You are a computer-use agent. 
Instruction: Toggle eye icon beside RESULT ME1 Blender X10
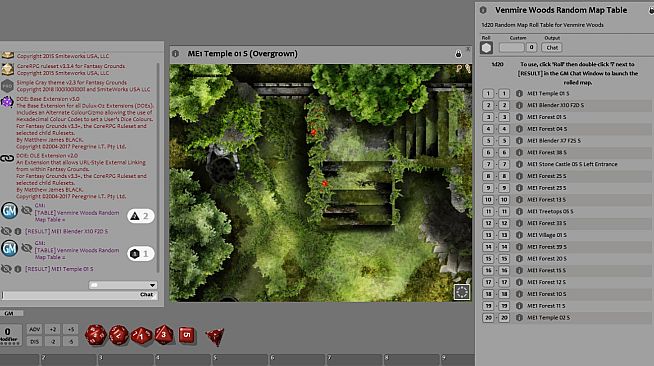coord(6,231)
